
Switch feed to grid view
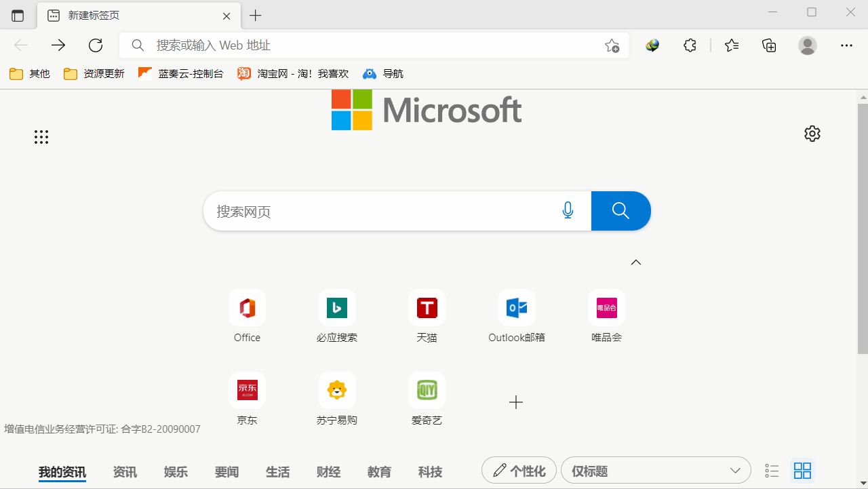click(802, 471)
